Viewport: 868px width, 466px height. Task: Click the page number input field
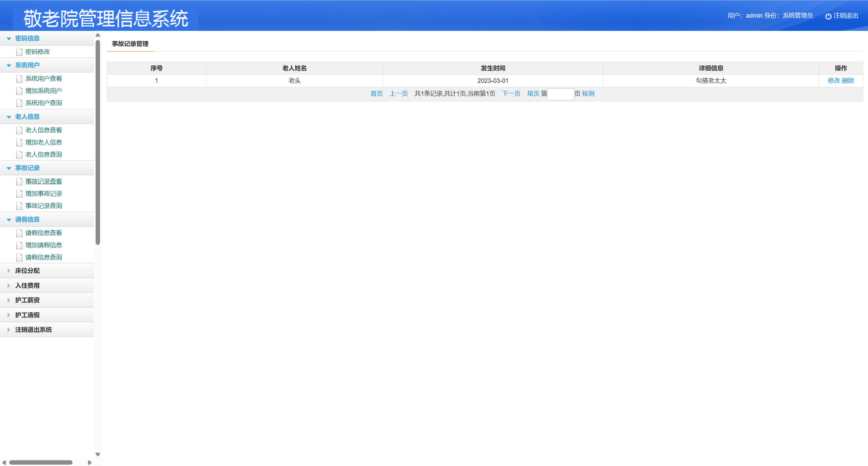tap(560, 94)
